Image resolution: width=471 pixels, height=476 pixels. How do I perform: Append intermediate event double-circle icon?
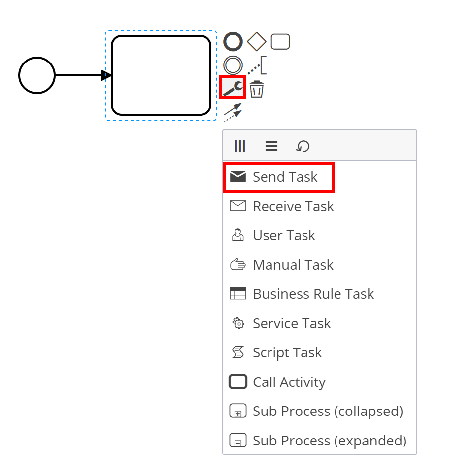point(233,65)
